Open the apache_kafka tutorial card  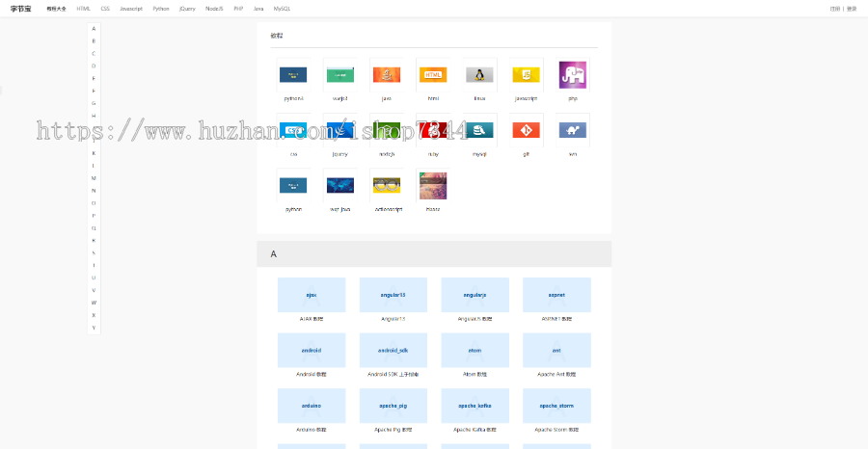tap(475, 406)
